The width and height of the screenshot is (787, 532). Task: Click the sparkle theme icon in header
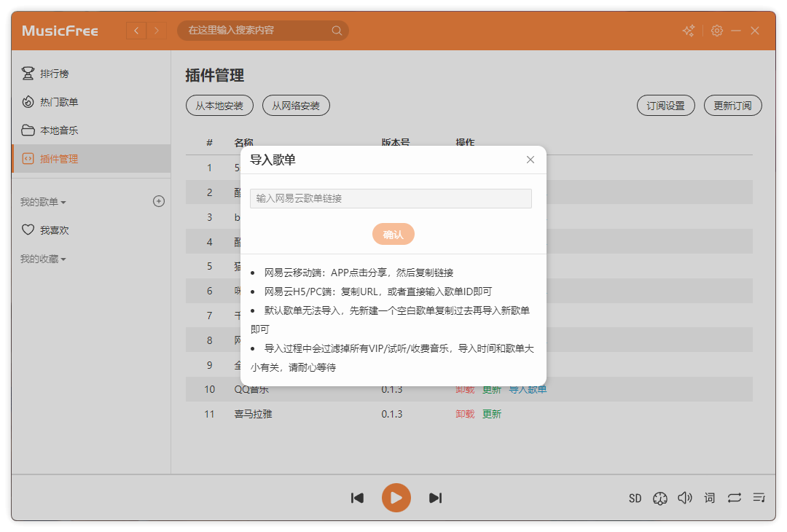click(x=688, y=31)
